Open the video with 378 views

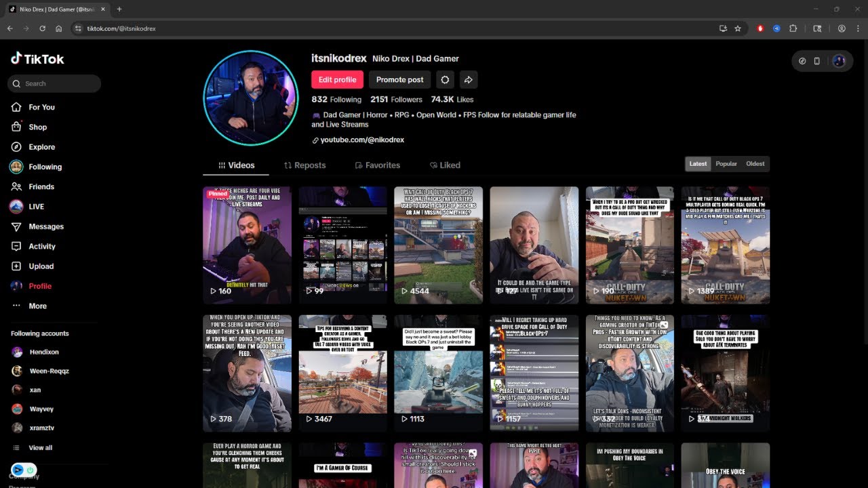click(x=247, y=373)
